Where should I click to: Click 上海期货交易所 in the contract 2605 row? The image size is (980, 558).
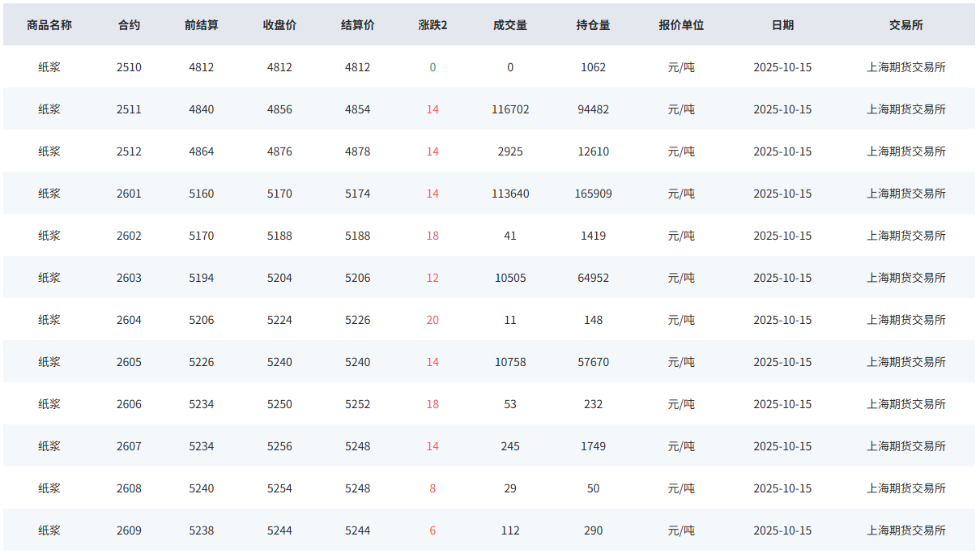[905, 362]
